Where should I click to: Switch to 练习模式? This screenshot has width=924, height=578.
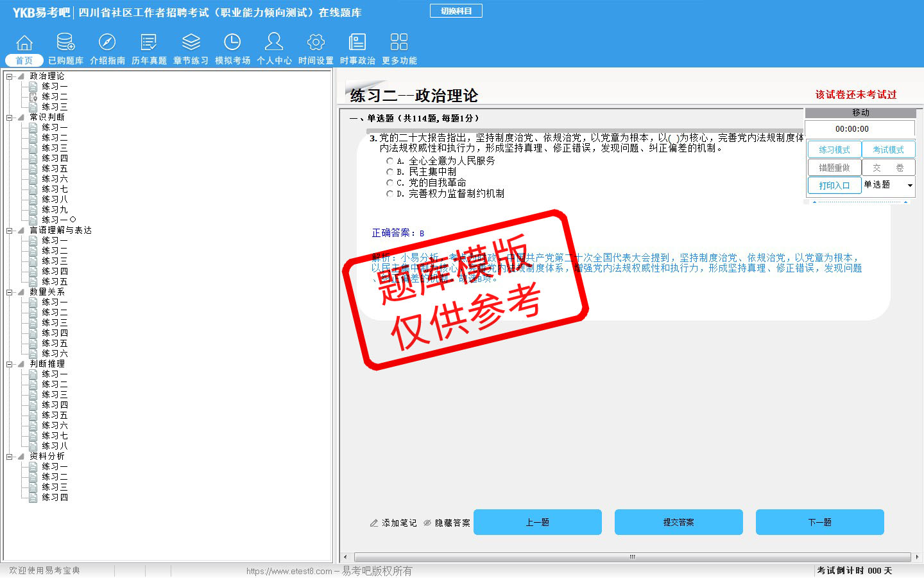tap(834, 150)
